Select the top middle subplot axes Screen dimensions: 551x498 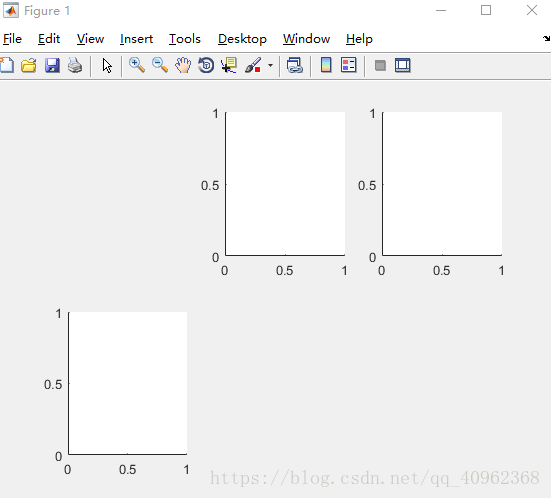285,183
